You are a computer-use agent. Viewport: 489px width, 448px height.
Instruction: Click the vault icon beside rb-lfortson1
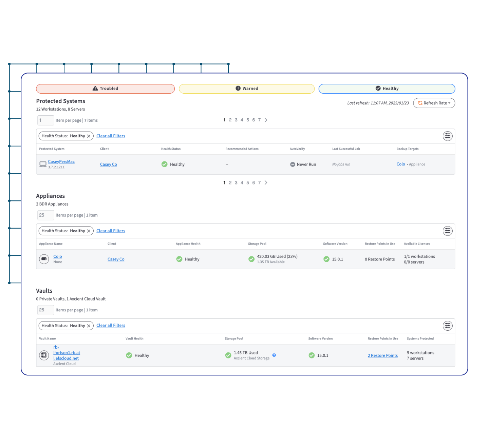[x=44, y=355]
